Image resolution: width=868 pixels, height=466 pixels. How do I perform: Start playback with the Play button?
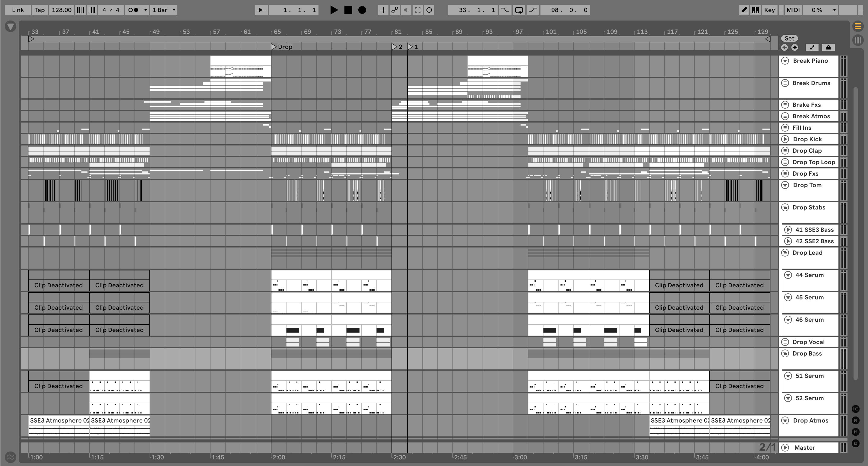point(334,10)
